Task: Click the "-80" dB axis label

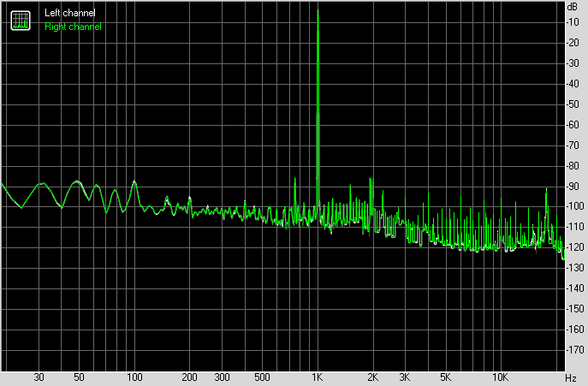Action: pos(573,165)
